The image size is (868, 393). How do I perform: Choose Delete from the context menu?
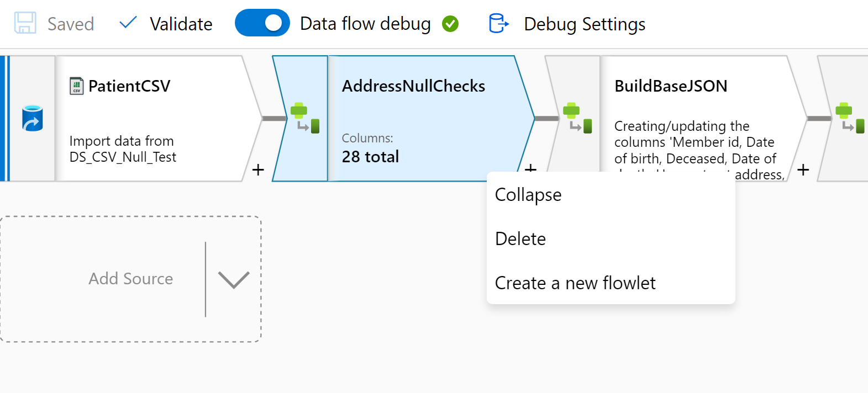(x=520, y=239)
